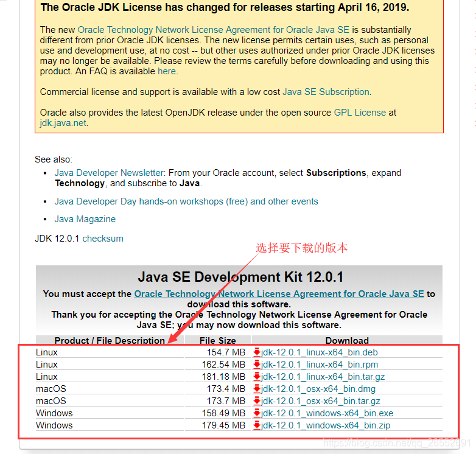Click 'macOS' label in the 173.4 MB row
Screen dimensions: 476x454
click(51, 389)
